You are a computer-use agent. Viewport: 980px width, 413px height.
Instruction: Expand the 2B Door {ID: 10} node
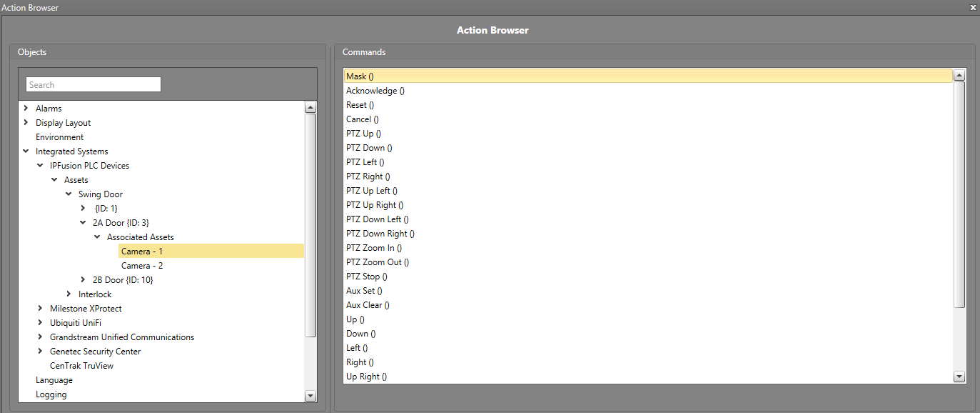[83, 280]
